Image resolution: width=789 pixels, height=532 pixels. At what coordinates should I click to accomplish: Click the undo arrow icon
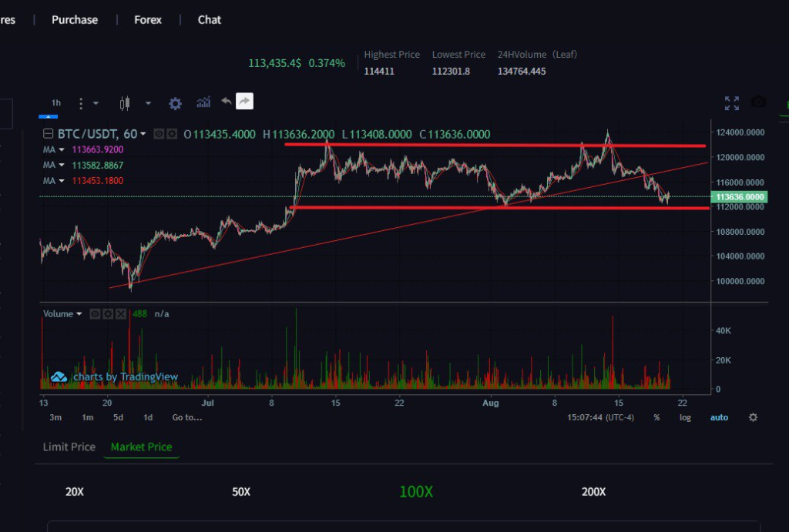(226, 102)
